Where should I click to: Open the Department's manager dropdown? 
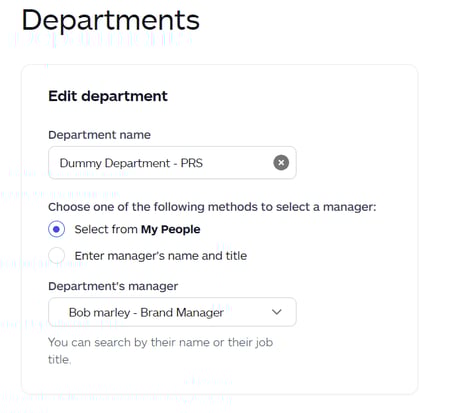tap(172, 312)
